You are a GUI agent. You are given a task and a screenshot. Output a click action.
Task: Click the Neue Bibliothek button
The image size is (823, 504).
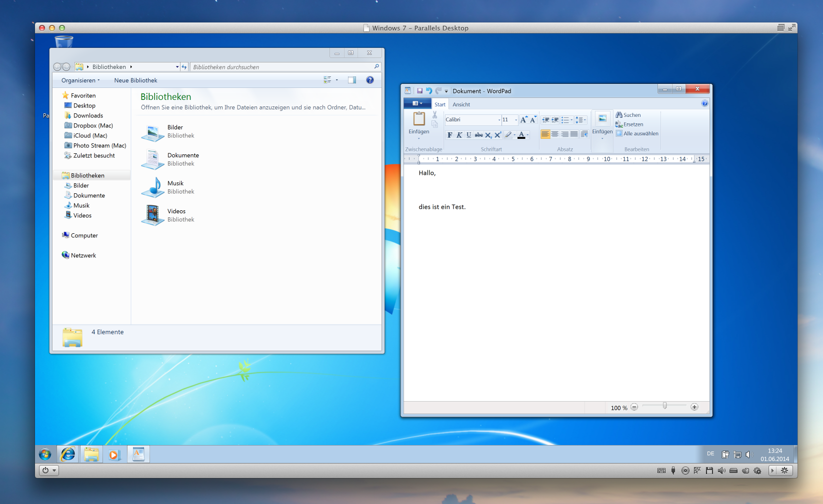point(135,80)
